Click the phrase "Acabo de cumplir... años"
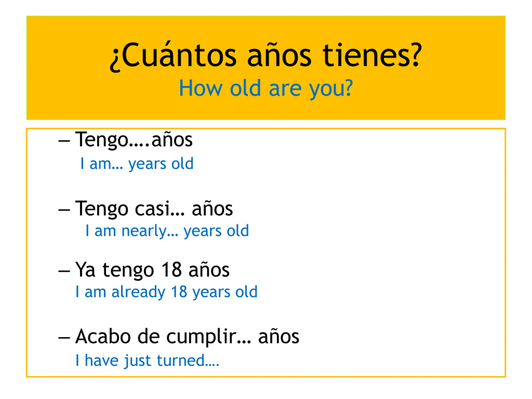This screenshot has height=399, width=532. (x=187, y=336)
